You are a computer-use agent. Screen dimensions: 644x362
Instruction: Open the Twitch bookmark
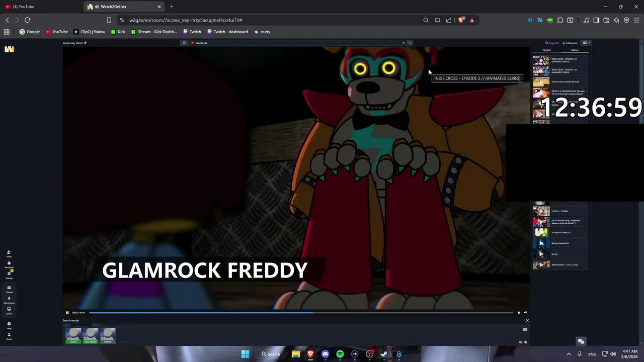click(192, 32)
